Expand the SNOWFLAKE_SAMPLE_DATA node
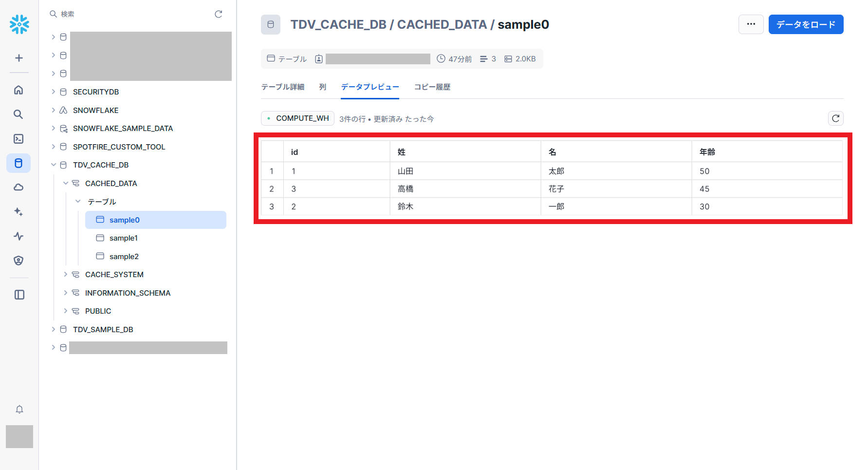Image resolution: width=868 pixels, height=470 pixels. pos(54,128)
